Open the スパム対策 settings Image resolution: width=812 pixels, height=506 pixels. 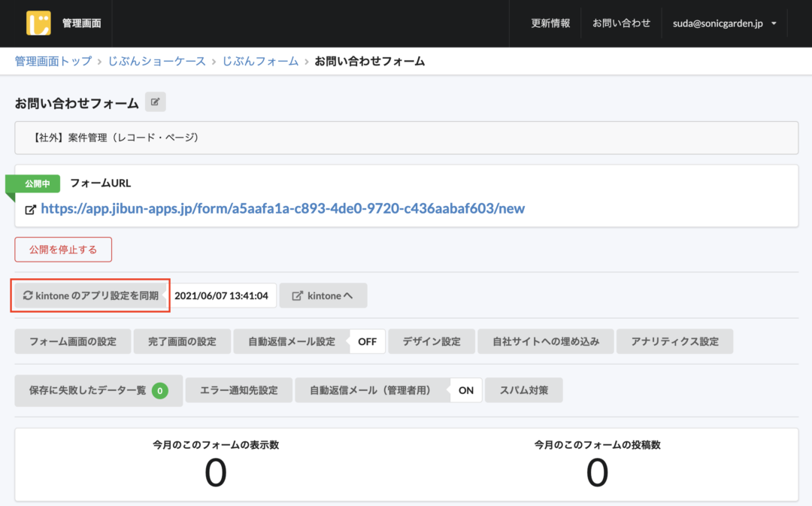(x=523, y=389)
